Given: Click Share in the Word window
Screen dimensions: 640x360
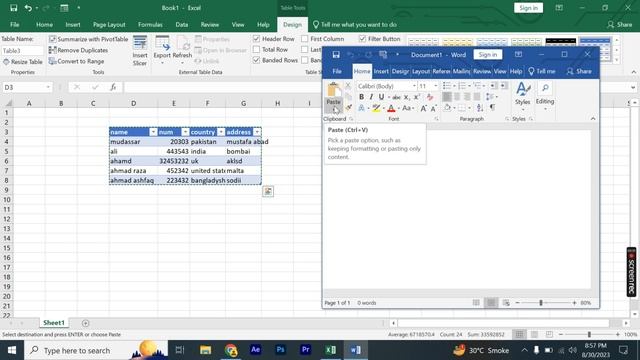Looking at the screenshot, I should (x=579, y=71).
